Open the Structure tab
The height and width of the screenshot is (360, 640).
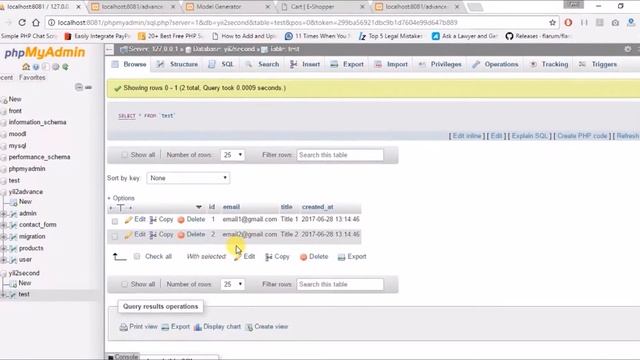coord(178,64)
